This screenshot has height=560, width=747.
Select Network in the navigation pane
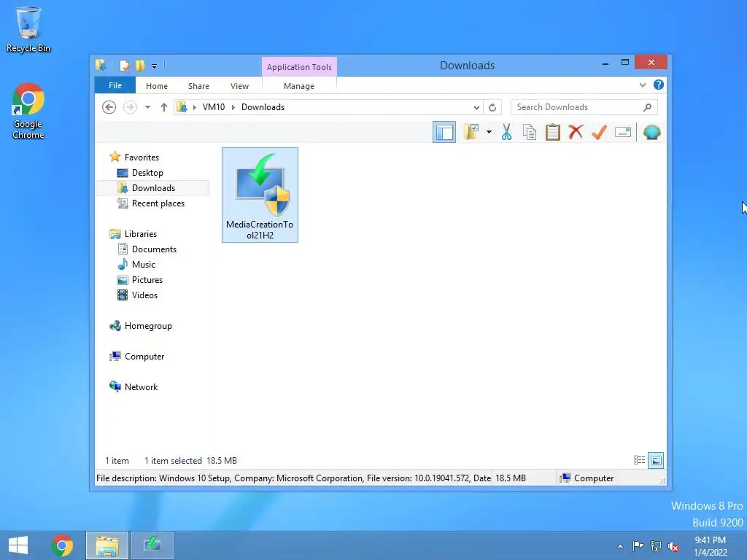141,386
